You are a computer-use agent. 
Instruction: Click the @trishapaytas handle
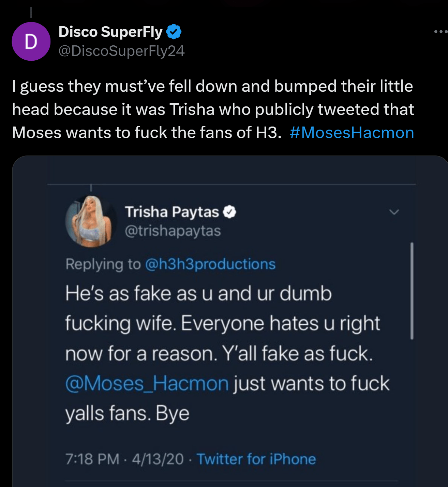(x=173, y=231)
